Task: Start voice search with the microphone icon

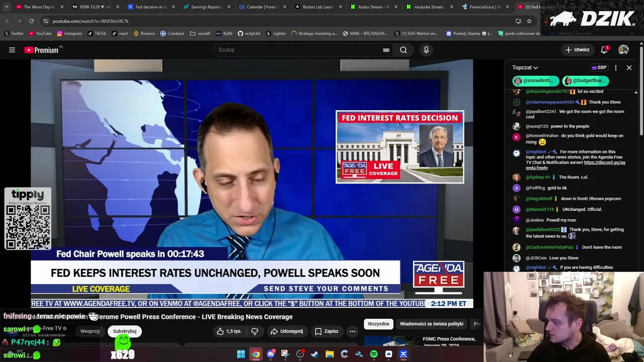Action: [x=426, y=50]
